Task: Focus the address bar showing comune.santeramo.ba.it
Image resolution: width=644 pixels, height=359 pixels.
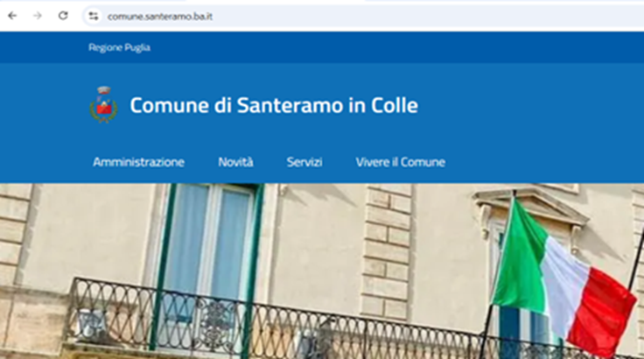Action: (363, 17)
